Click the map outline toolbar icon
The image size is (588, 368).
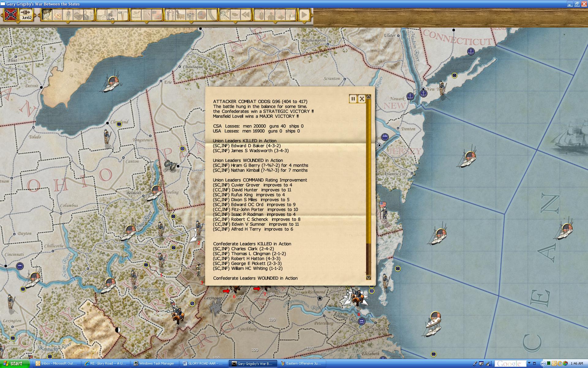(x=136, y=15)
